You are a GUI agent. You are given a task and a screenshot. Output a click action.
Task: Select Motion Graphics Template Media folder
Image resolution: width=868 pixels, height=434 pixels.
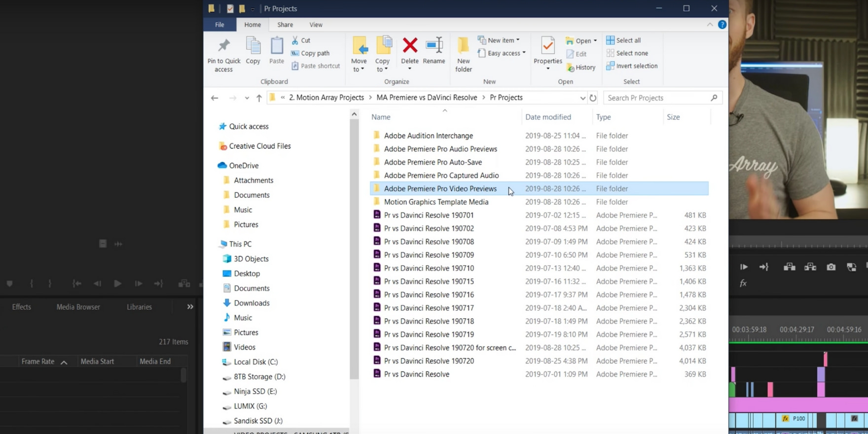click(436, 202)
